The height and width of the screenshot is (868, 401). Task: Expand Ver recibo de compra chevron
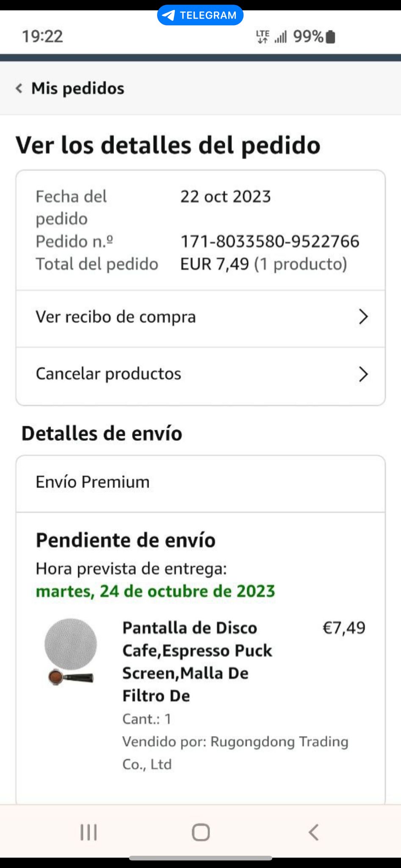363,317
